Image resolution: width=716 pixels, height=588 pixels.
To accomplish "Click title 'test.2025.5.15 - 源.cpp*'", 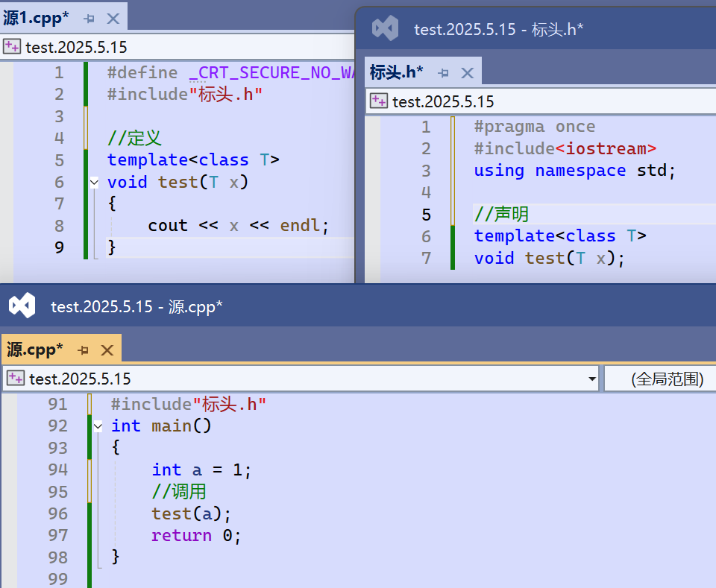I will 136,306.
